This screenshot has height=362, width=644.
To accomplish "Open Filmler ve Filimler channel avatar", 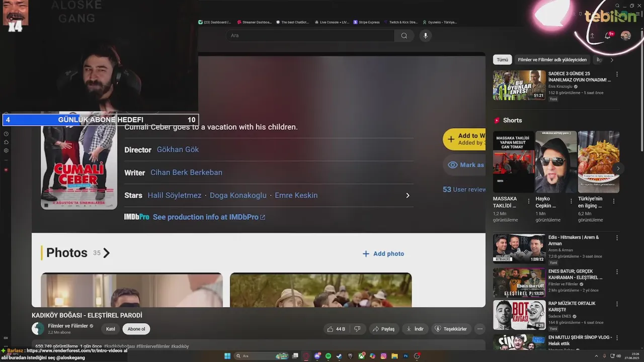I will (x=38, y=329).
